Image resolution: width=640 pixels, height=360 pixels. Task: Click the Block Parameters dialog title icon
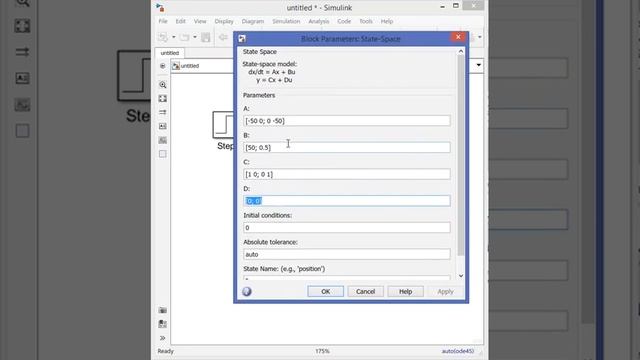click(242, 39)
